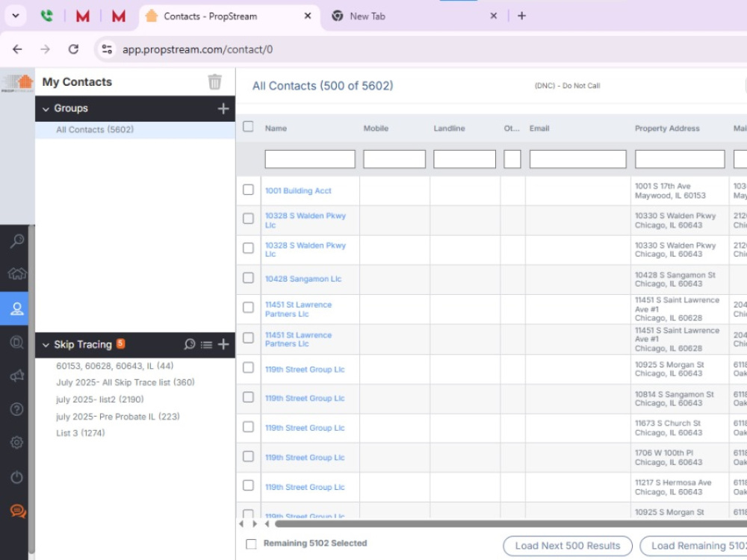Check the 1706 W 100th Pl row checkbox
This screenshot has width=747, height=560.
click(x=248, y=456)
